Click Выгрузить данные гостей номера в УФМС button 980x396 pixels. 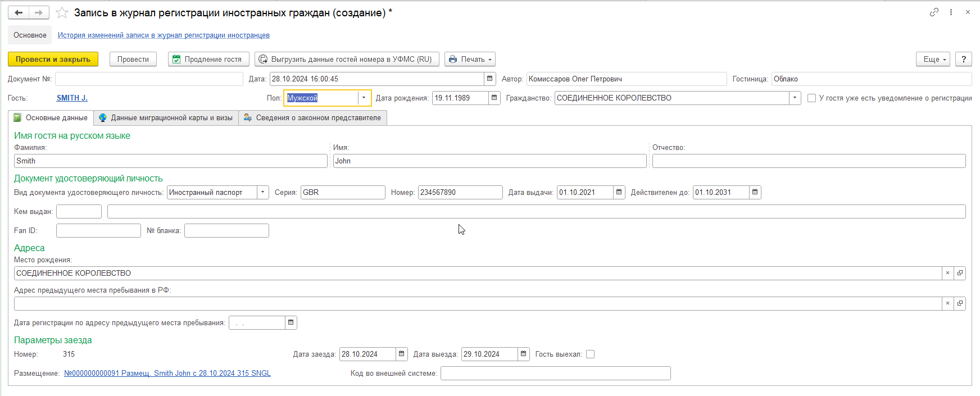[x=347, y=59]
